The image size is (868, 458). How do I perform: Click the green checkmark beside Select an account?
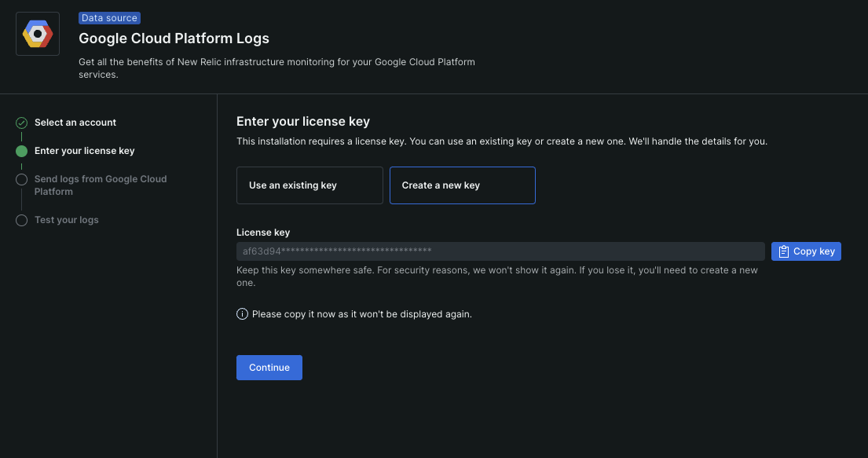pyautogui.click(x=21, y=123)
